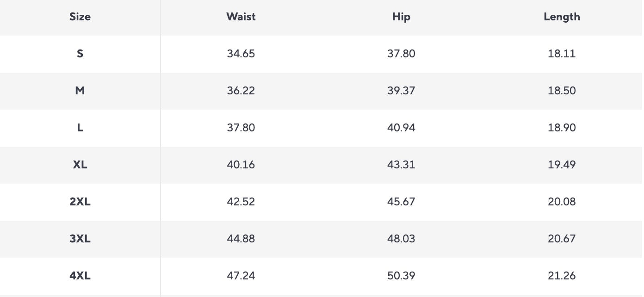Screen dimensions: 644x297
Task: Click hip value 50.39
Action: 401,276
